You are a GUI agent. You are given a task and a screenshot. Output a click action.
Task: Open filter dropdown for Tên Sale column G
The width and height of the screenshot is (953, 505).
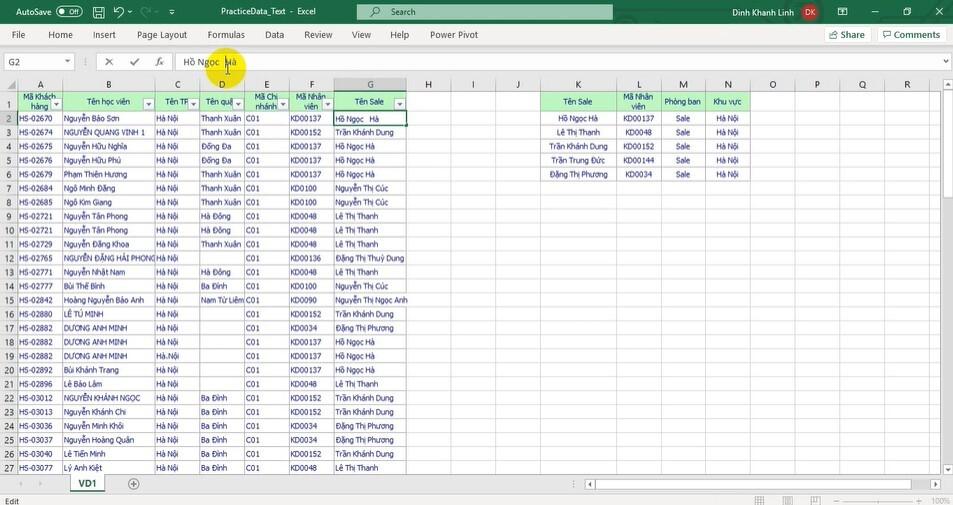(399, 105)
